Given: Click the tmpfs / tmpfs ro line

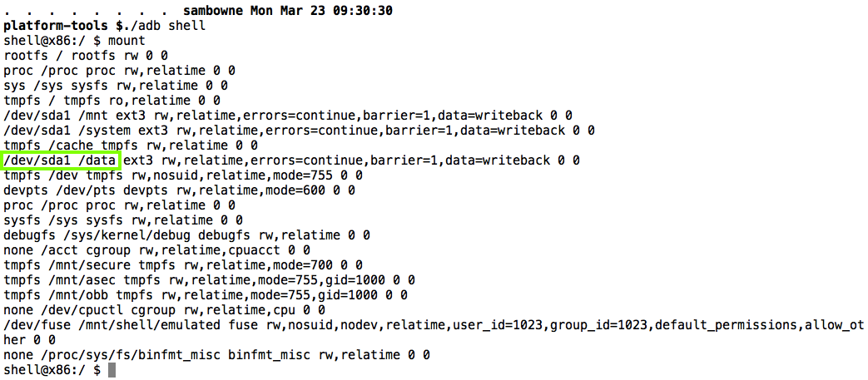Looking at the screenshot, I should coord(108,100).
